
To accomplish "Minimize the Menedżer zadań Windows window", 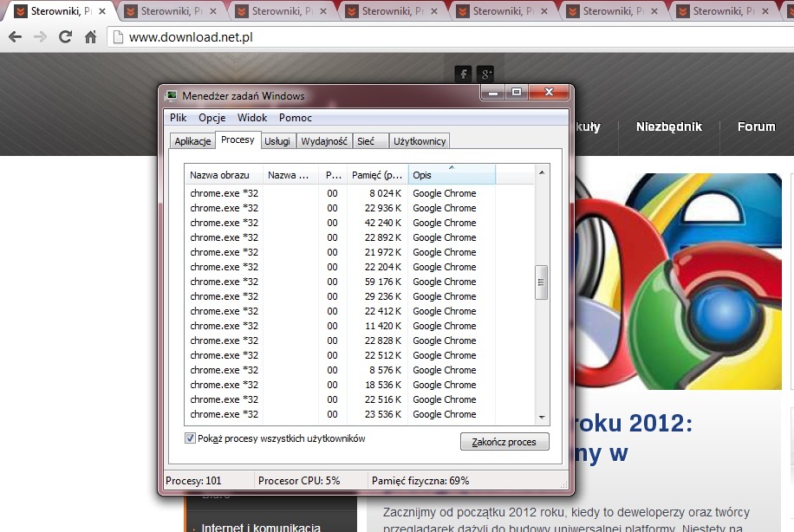I will (493, 92).
